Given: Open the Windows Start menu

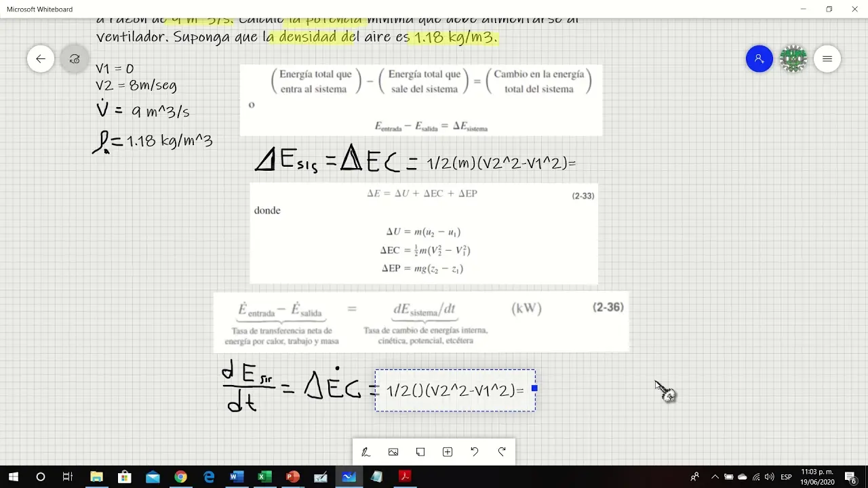Looking at the screenshot, I should click(14, 477).
